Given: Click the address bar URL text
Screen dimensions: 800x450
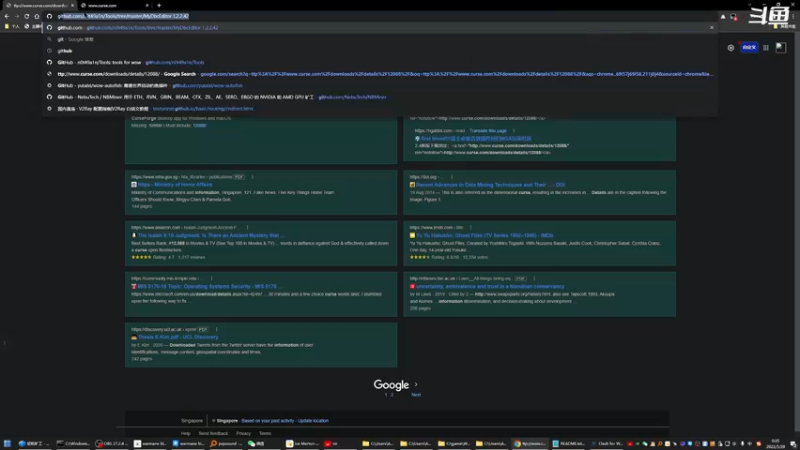Looking at the screenshot, I should (x=123, y=16).
